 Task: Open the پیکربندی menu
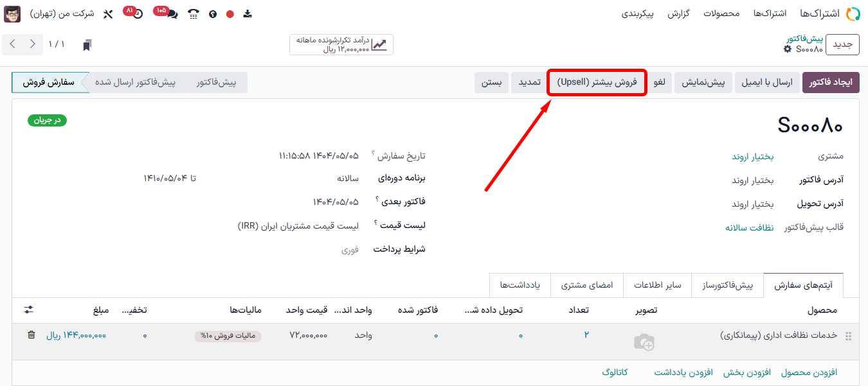(x=637, y=13)
